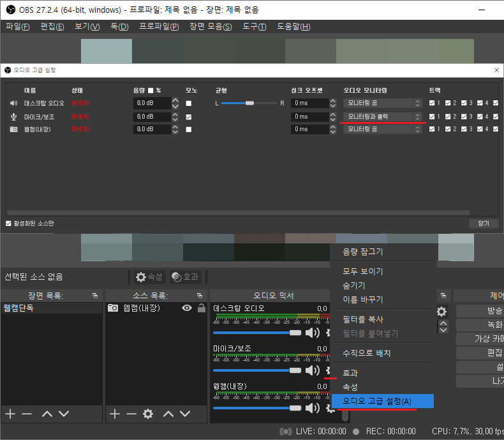Screen dimensions: 504x440
Task: Enable mono for 웹캠(내장)
Action: pos(189,129)
